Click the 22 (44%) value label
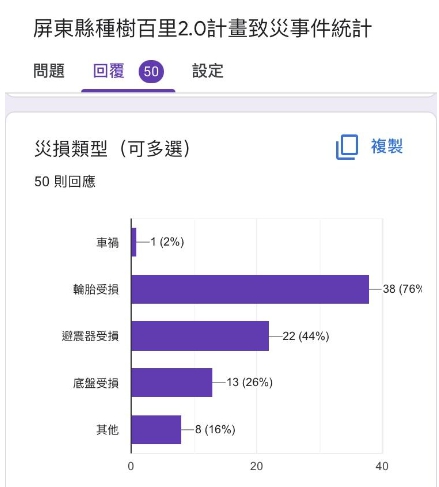 [x=306, y=336]
